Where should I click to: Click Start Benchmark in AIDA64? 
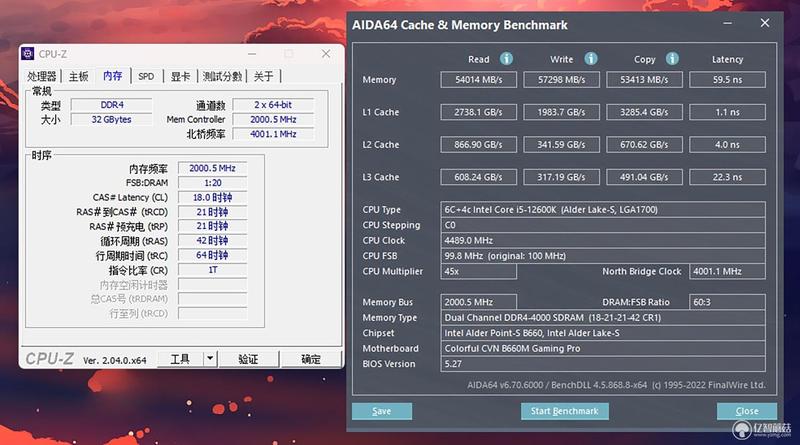click(x=564, y=411)
